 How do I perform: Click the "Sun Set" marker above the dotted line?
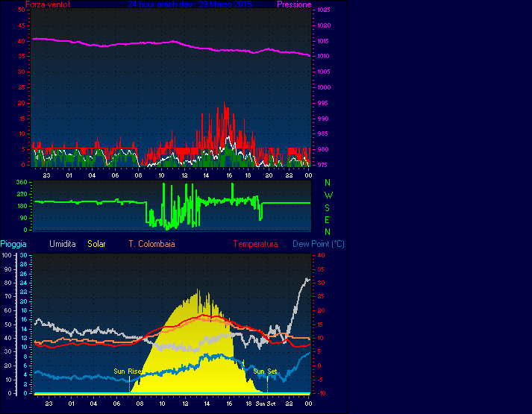point(265,371)
